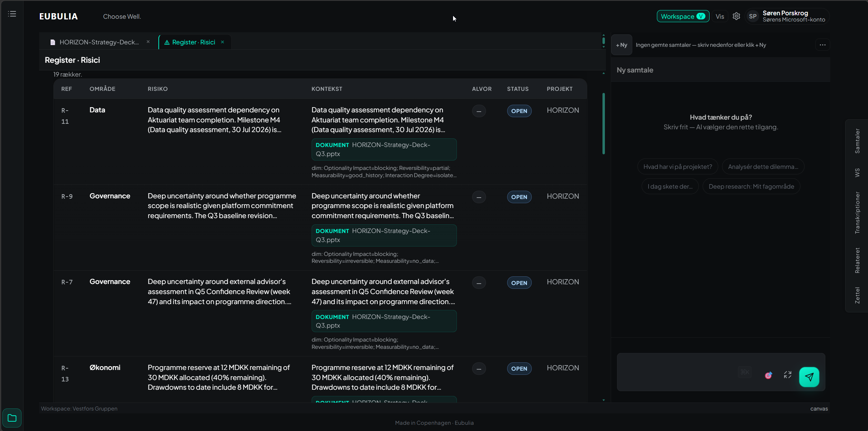The width and height of the screenshot is (868, 431).
Task: Click the target icon in chat input
Action: [769, 375]
